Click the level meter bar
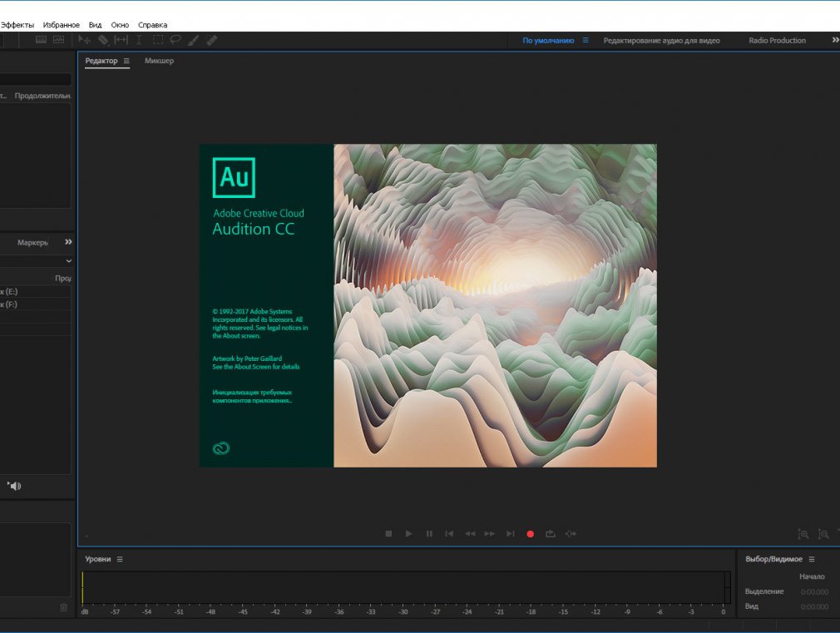Screen dimensions: 840x633 406,587
